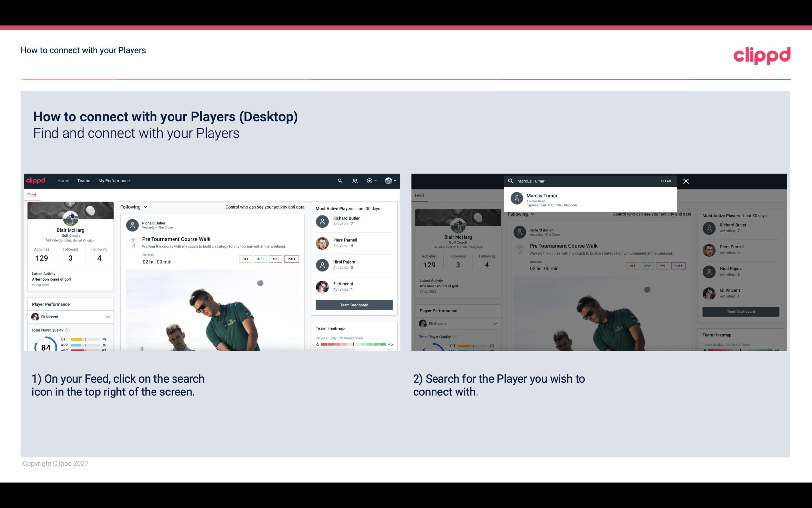Click the OTT performance category icon

click(x=246, y=259)
